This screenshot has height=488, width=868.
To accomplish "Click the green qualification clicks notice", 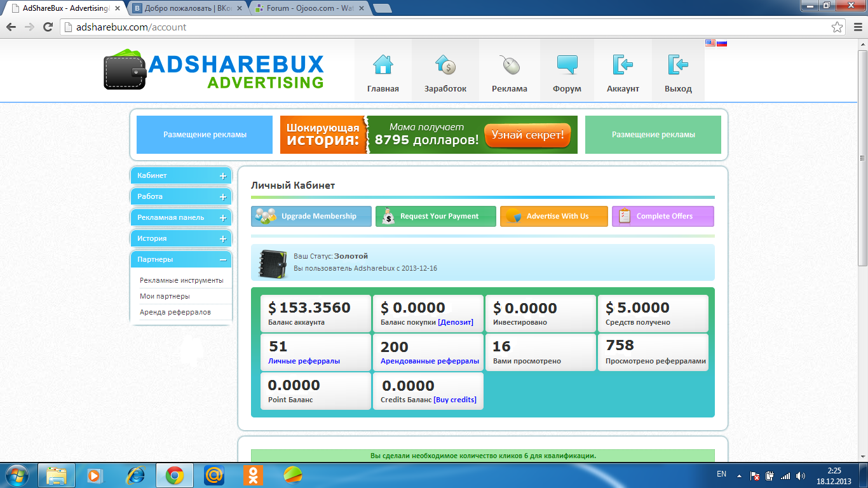I will point(483,456).
